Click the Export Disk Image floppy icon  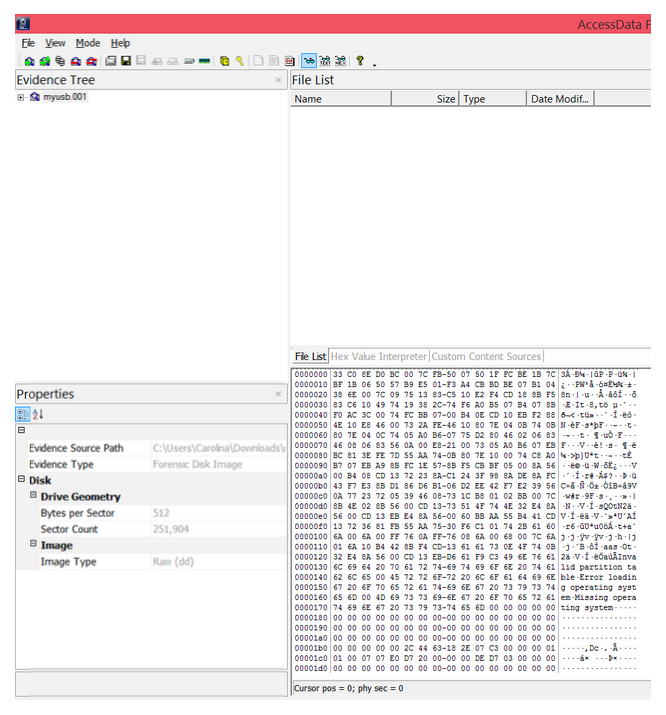click(126, 61)
